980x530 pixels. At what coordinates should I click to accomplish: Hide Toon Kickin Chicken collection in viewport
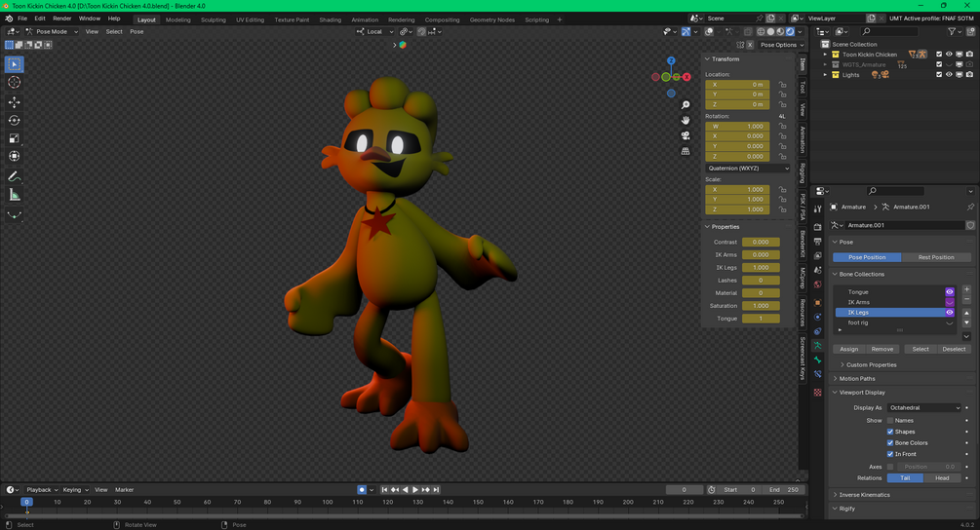point(949,55)
